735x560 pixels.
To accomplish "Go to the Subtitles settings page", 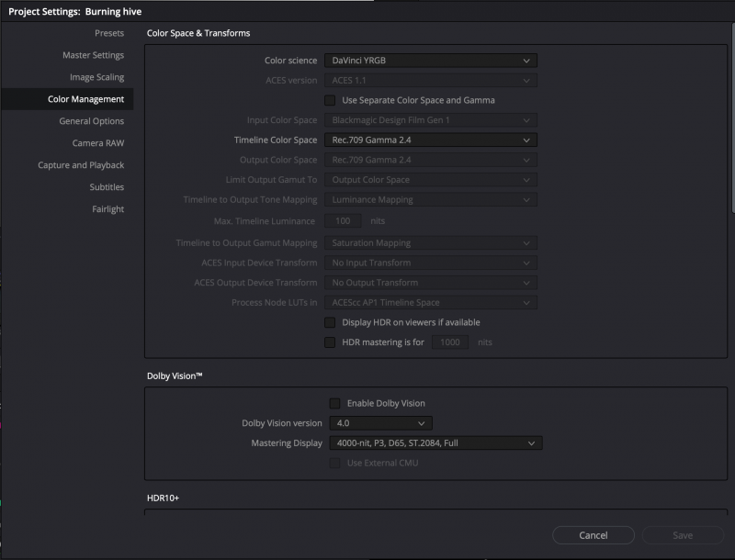I will click(x=107, y=187).
